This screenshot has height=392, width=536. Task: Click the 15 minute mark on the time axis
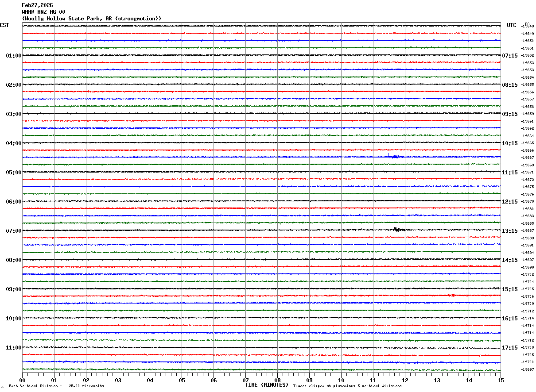click(501, 380)
